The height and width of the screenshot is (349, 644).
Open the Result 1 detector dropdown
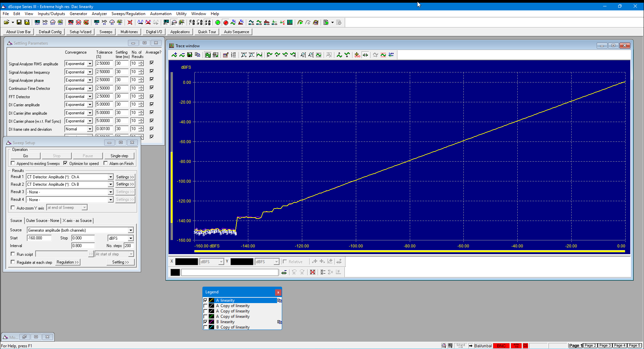click(x=110, y=177)
